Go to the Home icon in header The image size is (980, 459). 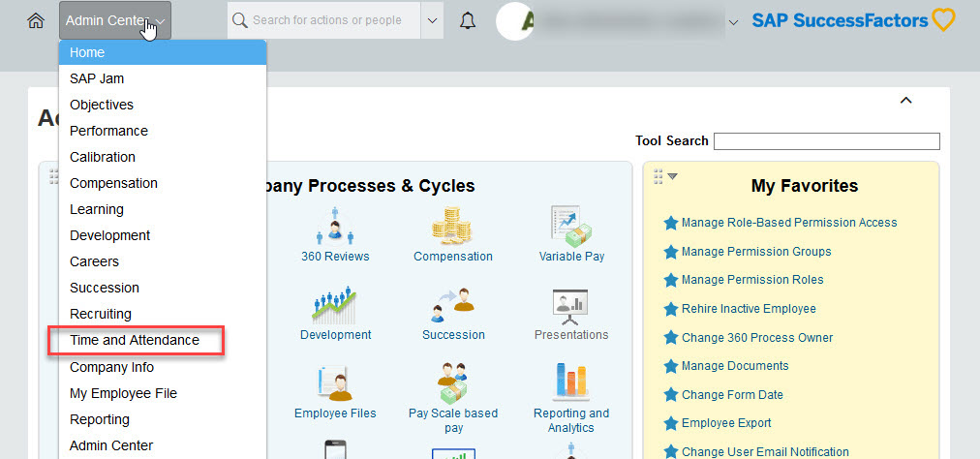(x=36, y=20)
